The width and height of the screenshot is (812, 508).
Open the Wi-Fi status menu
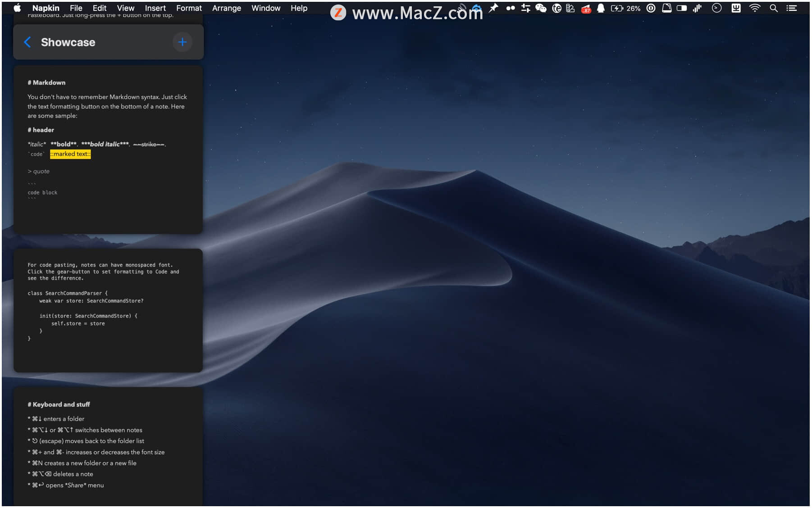coord(755,8)
